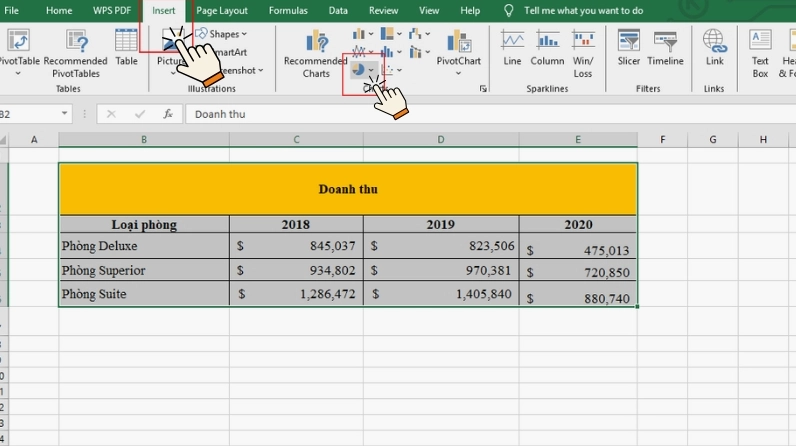Select column G header

point(713,140)
